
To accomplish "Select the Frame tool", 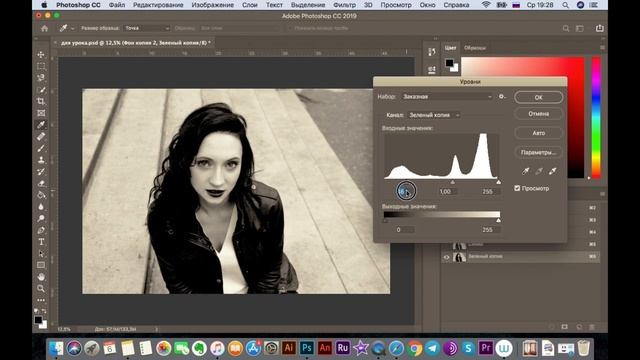I will coord(41,113).
